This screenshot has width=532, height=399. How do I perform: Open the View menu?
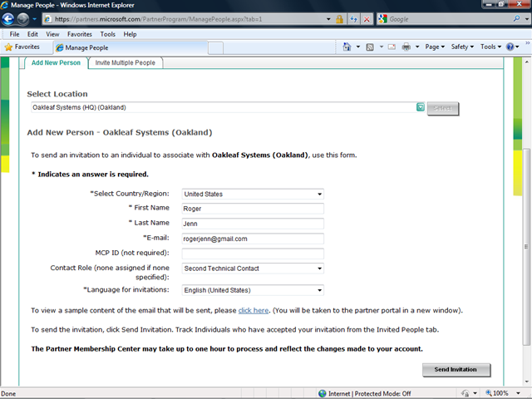(x=52, y=34)
